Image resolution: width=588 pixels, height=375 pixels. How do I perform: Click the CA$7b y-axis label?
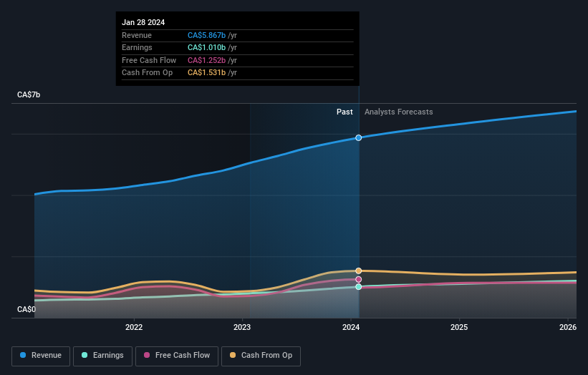[x=29, y=94]
